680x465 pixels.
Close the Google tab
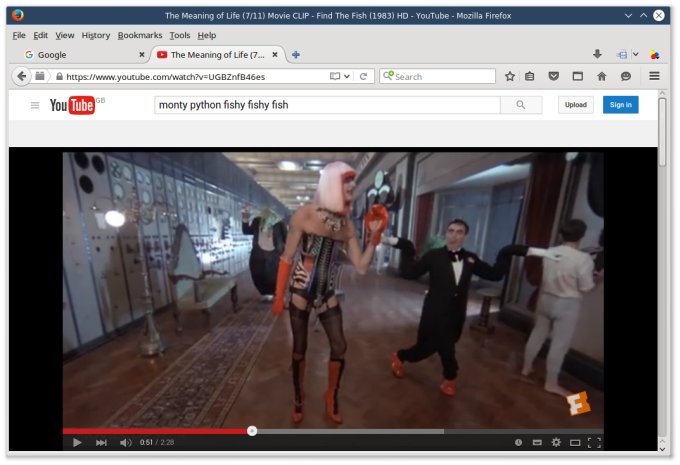[x=141, y=55]
